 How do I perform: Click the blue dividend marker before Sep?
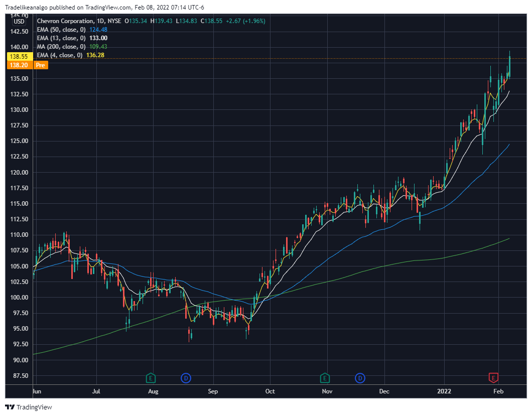point(186,378)
